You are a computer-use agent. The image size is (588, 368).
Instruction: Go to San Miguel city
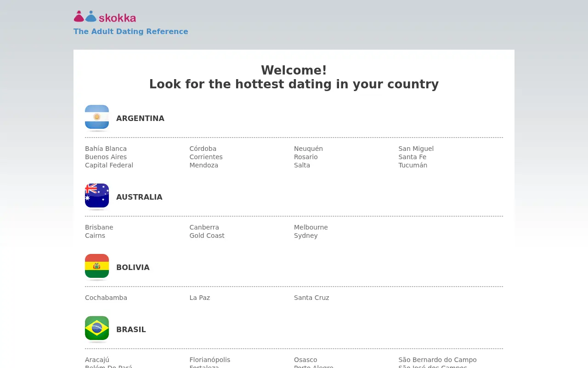(416, 149)
